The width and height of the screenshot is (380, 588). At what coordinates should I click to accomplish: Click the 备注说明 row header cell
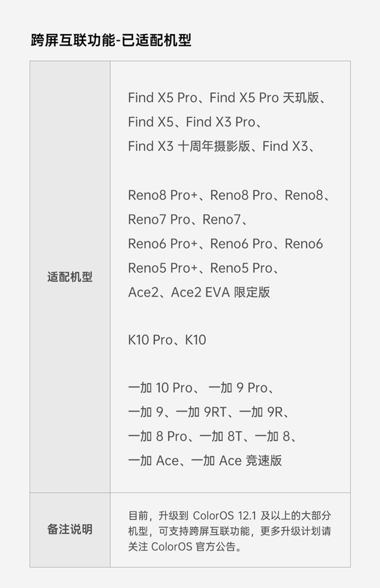point(70,529)
